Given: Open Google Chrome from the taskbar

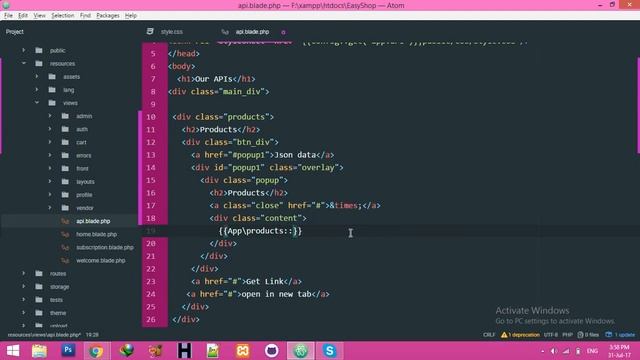Looking at the screenshot, I should tap(96, 351).
